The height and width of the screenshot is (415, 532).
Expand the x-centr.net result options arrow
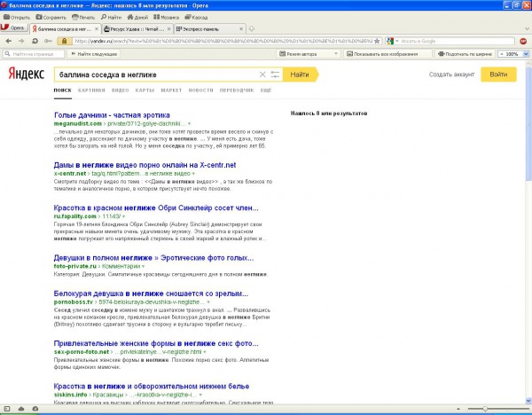[193, 174]
